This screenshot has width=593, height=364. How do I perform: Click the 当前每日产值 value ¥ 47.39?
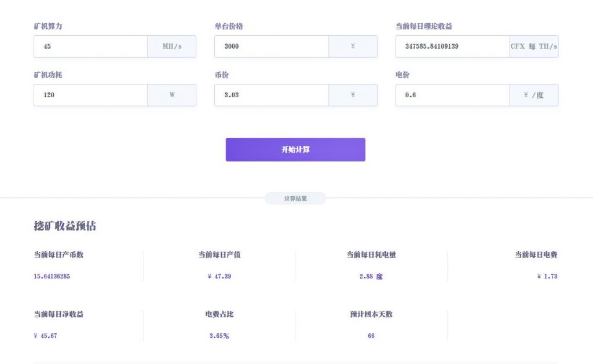pos(219,276)
